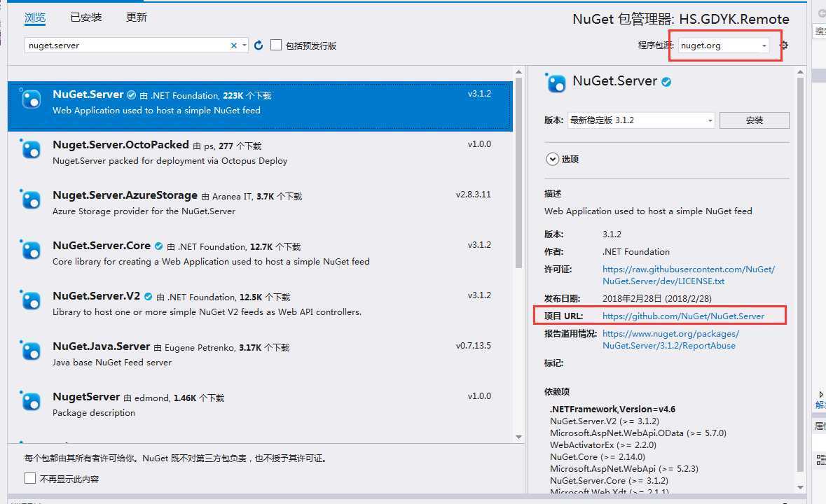The height and width of the screenshot is (504, 826).
Task: Click the NuGet.Server.V2 package icon
Action: point(30,300)
